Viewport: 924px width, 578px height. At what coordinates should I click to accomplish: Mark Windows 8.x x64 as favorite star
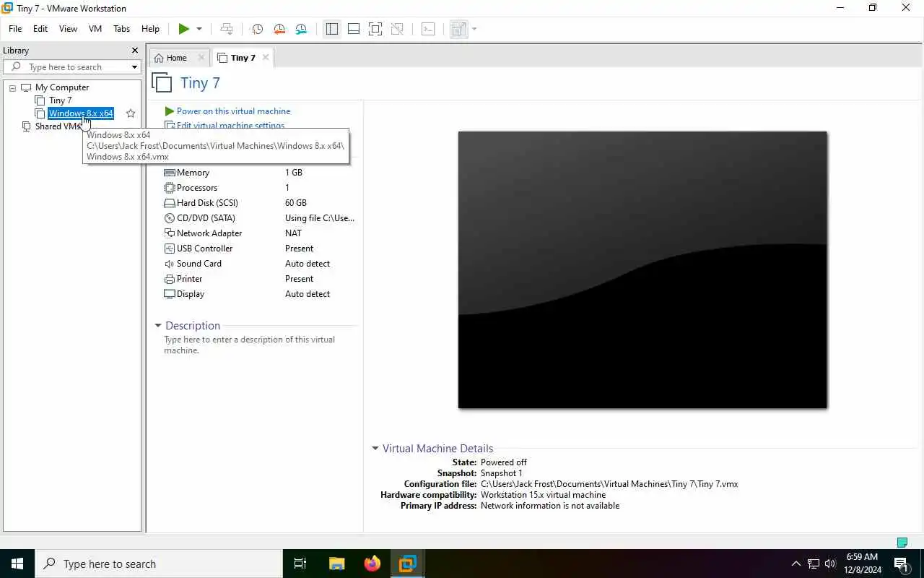(131, 113)
